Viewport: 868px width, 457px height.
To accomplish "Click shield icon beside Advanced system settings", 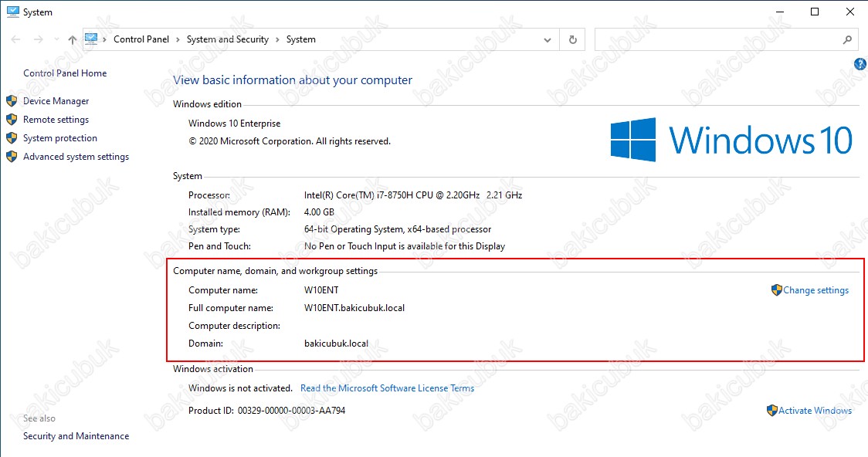I will (12, 157).
